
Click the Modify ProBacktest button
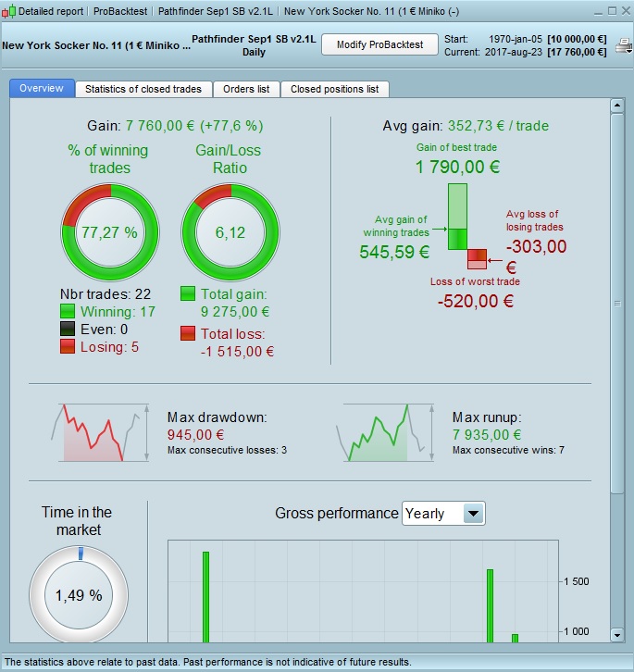(379, 44)
